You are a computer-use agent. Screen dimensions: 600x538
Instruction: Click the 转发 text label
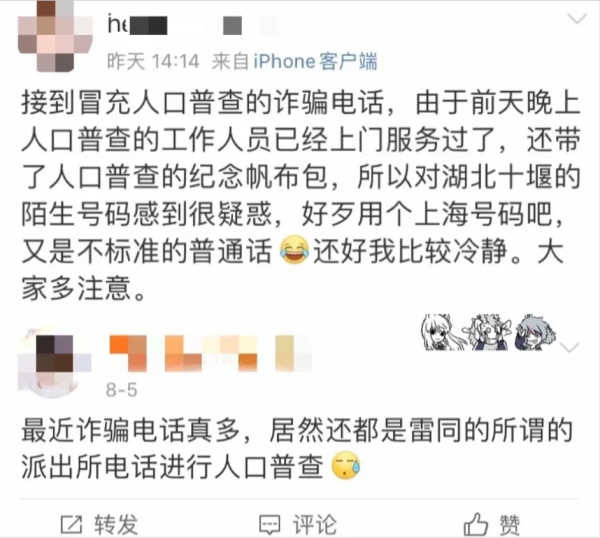(x=116, y=525)
